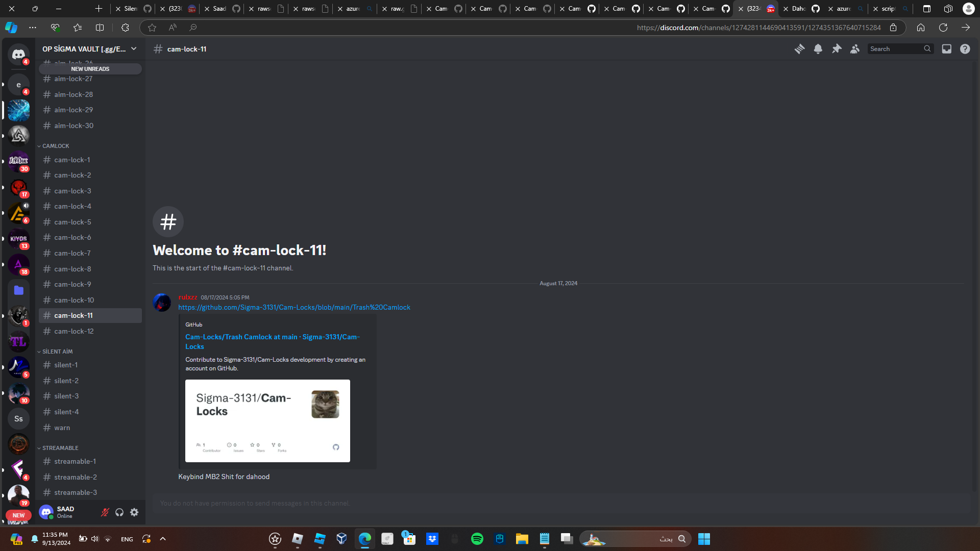Viewport: 980px width, 551px height.
Task: Toggle deafen headphones in user panel
Action: pyautogui.click(x=119, y=512)
